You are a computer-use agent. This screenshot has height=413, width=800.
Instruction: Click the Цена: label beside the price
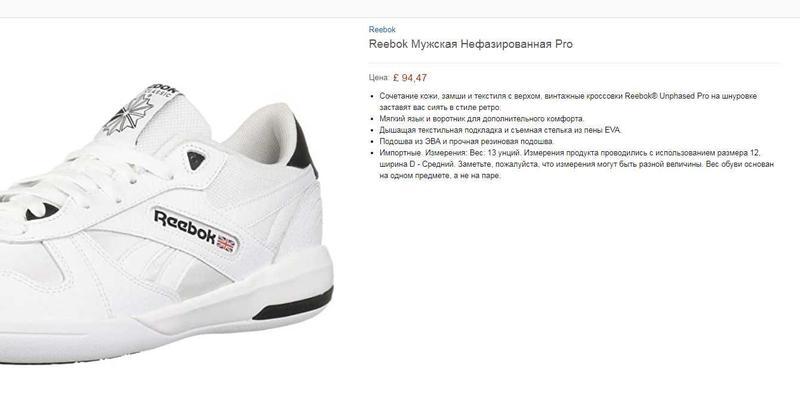click(x=379, y=78)
